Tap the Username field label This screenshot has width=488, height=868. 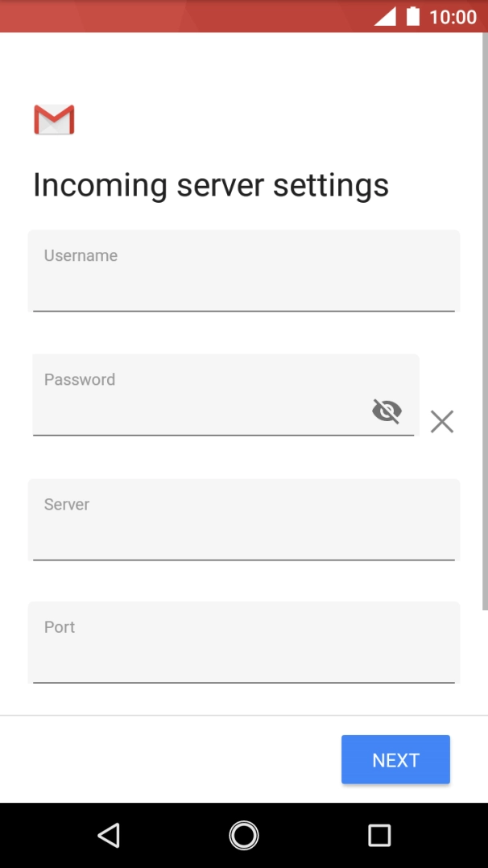(x=81, y=255)
